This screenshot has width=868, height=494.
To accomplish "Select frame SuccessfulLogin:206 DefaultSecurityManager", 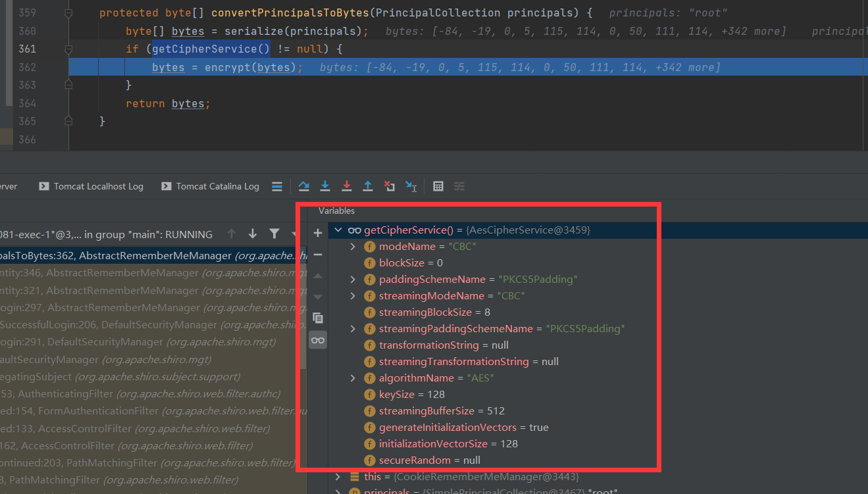I will click(154, 324).
